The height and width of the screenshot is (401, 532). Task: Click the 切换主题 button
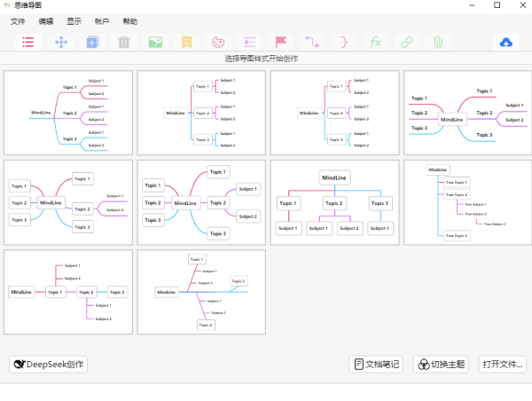tap(441, 365)
